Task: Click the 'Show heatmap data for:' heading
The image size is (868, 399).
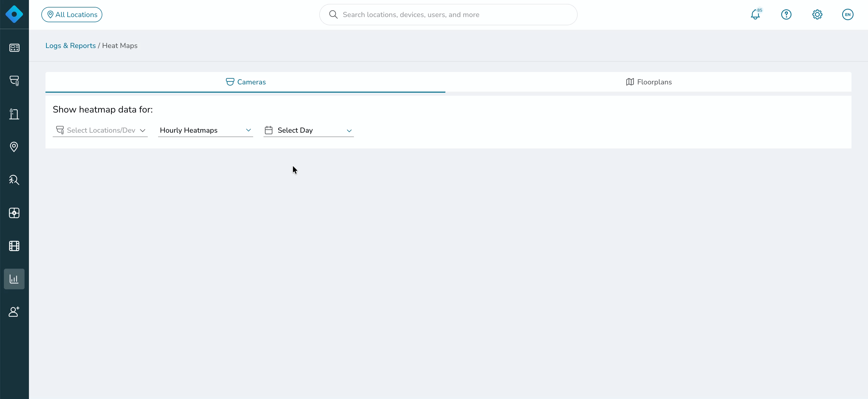Action: pyautogui.click(x=103, y=109)
